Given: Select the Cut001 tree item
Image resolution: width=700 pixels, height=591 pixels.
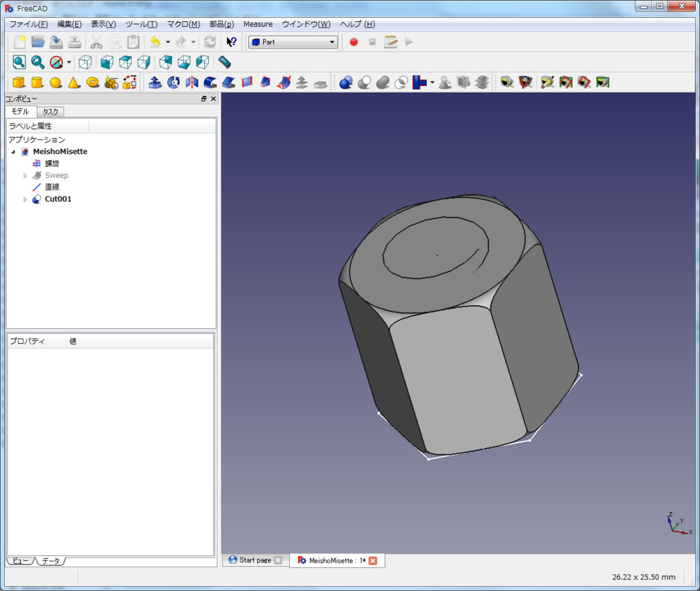Looking at the screenshot, I should 57,199.
